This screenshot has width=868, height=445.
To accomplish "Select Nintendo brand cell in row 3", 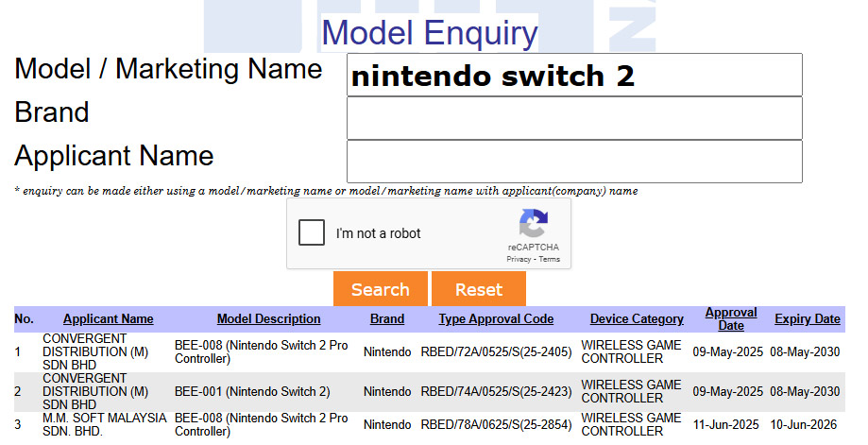I will pos(387,424).
